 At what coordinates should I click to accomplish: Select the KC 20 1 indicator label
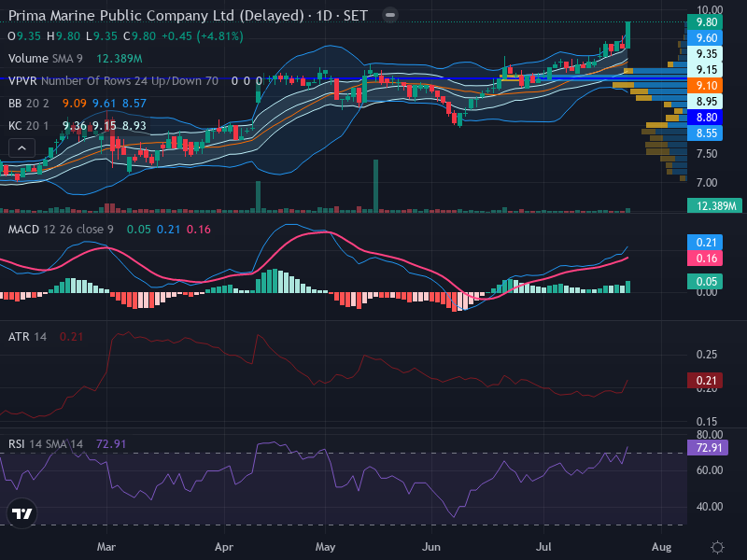coord(29,126)
